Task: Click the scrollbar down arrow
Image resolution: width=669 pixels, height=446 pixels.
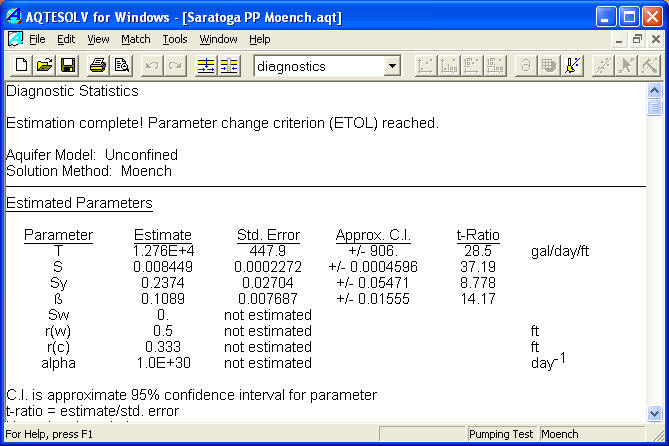Action: (x=654, y=413)
